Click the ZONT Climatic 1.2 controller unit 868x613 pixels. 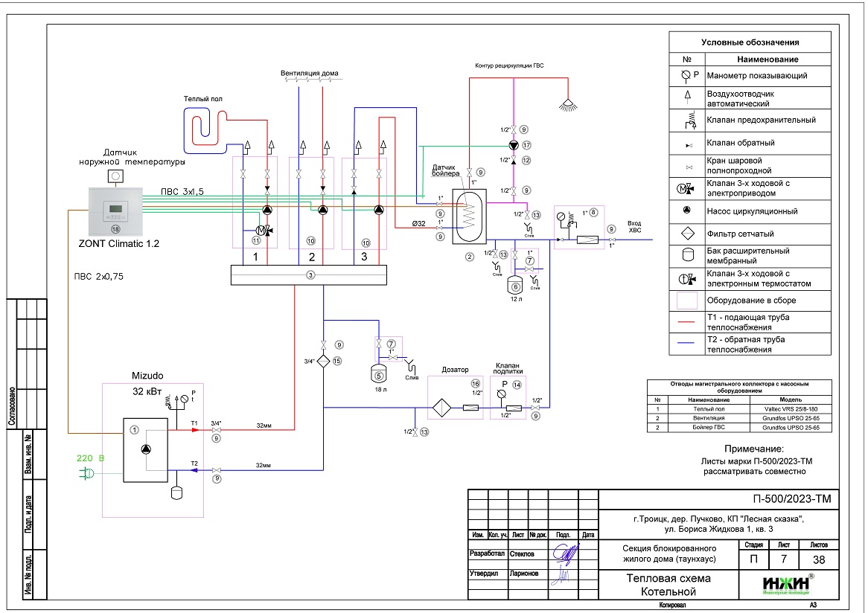pyautogui.click(x=115, y=211)
